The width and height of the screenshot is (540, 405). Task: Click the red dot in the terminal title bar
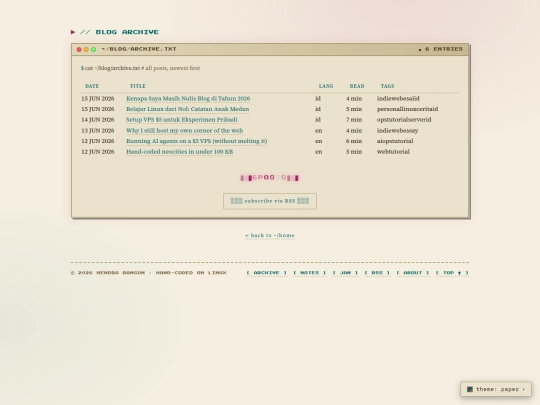[79, 50]
